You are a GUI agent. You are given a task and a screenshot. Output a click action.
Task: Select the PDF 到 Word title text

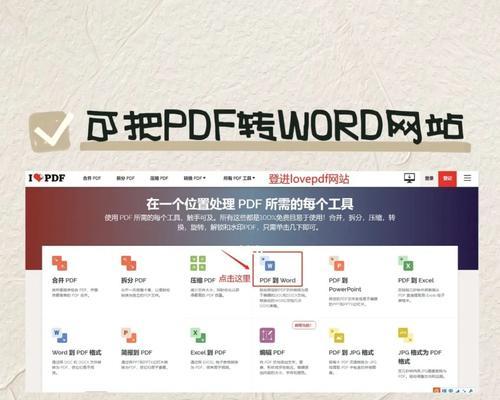[278, 280]
